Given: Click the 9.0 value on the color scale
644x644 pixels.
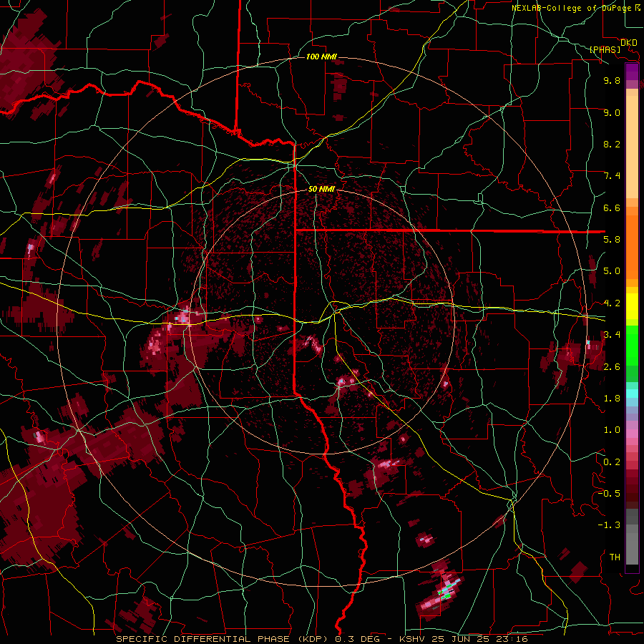Looking at the screenshot, I should [612, 112].
